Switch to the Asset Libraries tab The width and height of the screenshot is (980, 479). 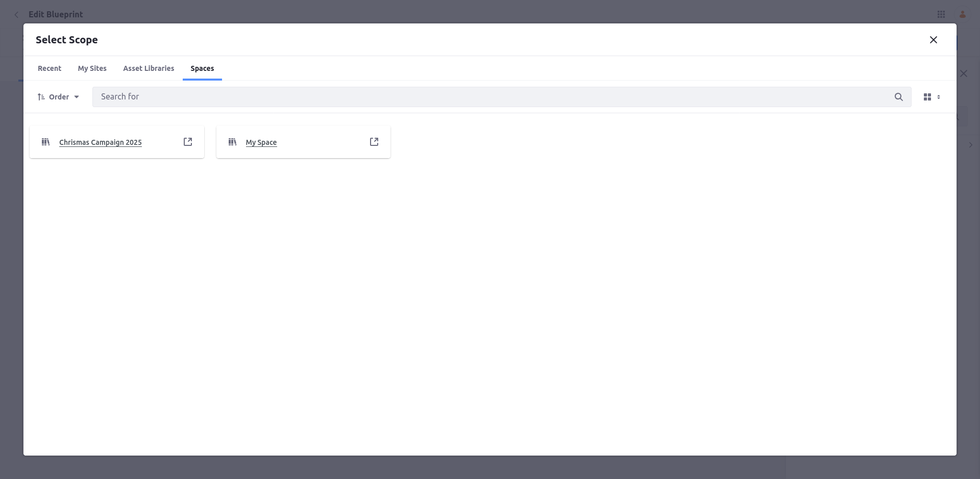149,68
